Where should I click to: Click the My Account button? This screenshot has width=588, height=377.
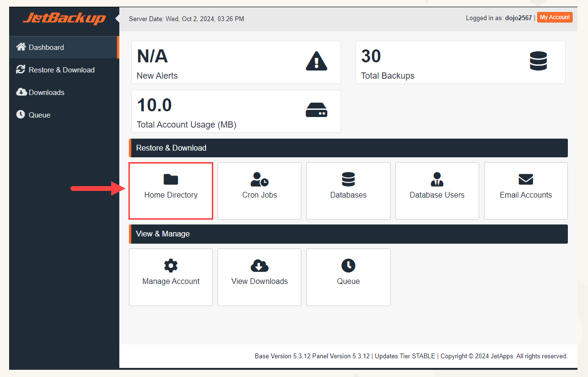pyautogui.click(x=554, y=17)
